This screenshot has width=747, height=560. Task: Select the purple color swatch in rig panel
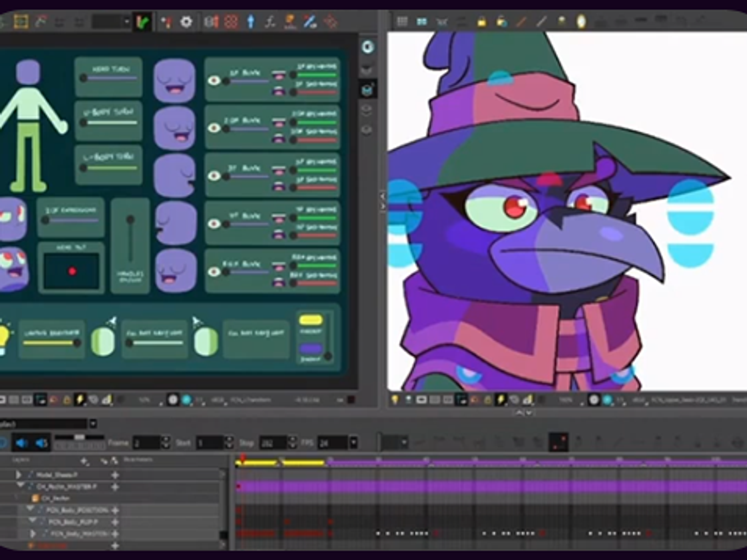pyautogui.click(x=311, y=348)
